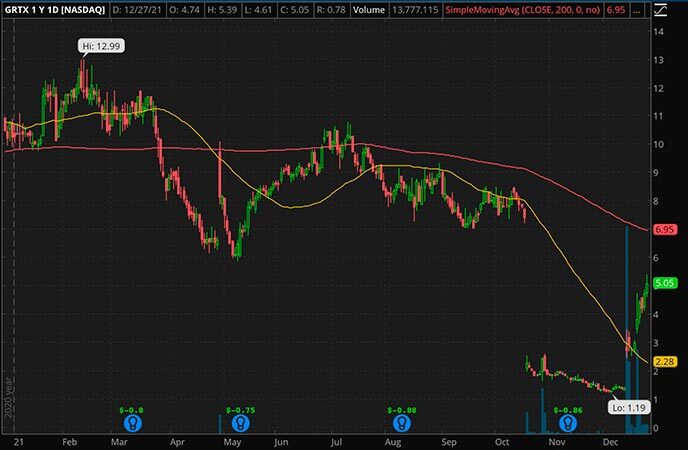Click the Hi: 12.99 price bubble
688x450 pixels.
pyautogui.click(x=101, y=46)
